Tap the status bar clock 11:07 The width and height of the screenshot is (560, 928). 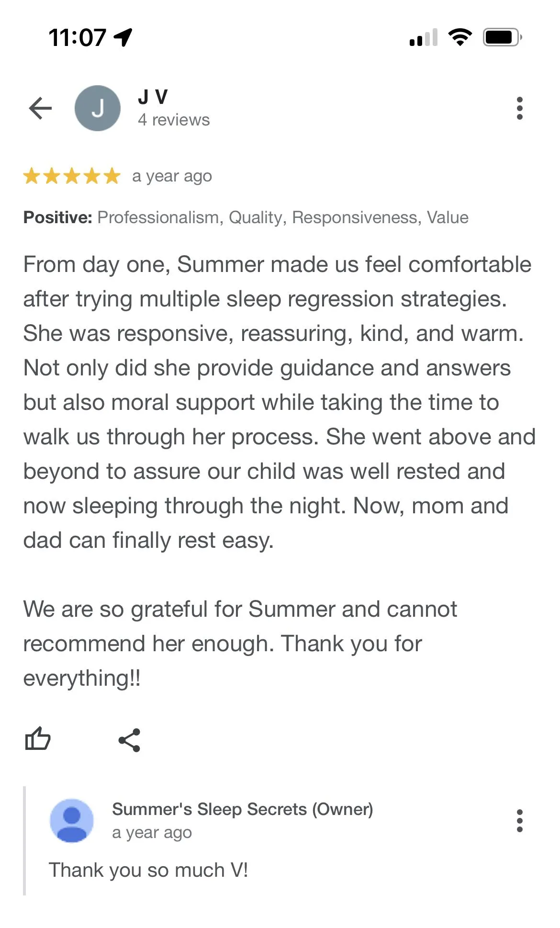click(x=77, y=37)
